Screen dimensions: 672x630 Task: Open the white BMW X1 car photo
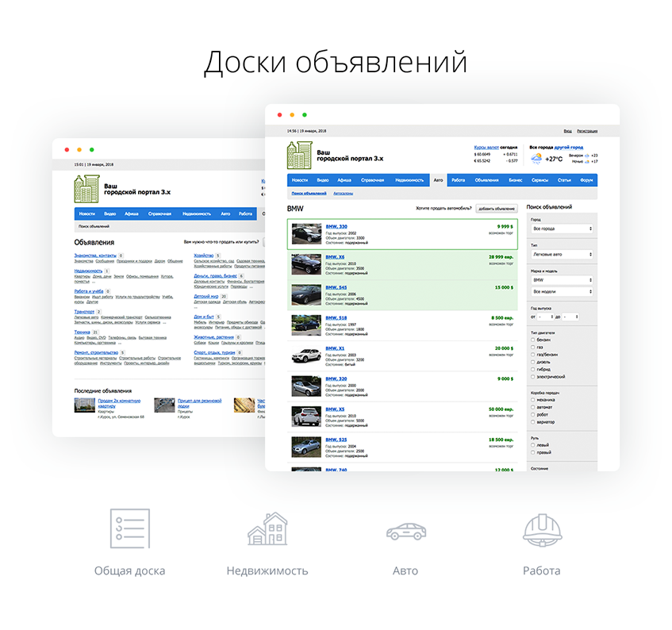[x=306, y=355]
